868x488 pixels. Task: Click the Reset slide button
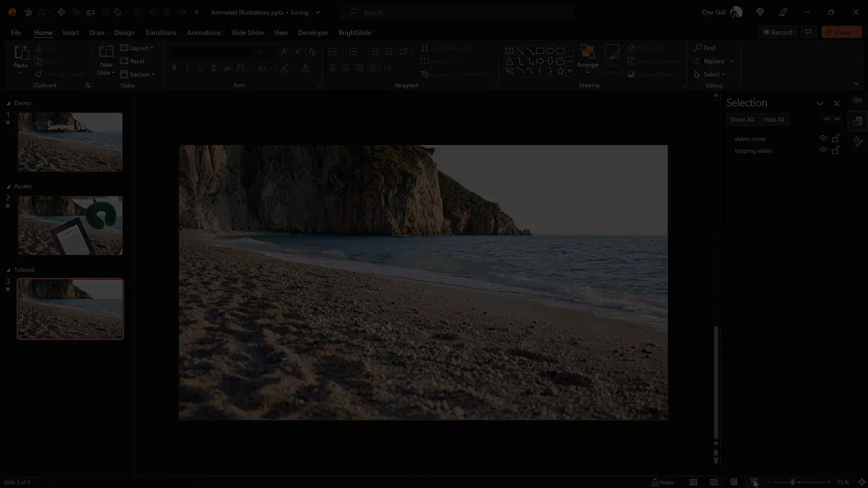(x=132, y=61)
